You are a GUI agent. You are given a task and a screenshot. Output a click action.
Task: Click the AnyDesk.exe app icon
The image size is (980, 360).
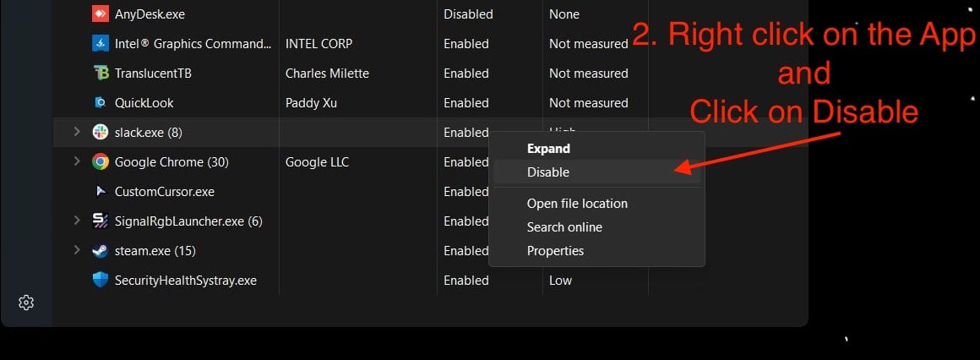pyautogui.click(x=100, y=14)
